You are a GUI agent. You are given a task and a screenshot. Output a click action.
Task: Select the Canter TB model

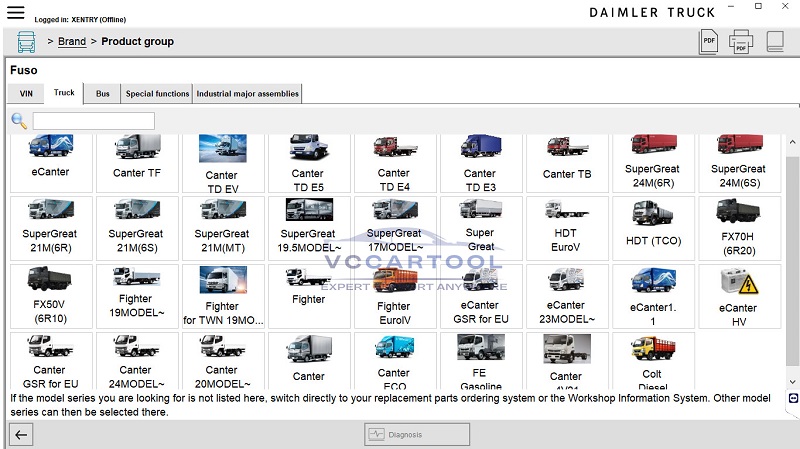[567, 163]
